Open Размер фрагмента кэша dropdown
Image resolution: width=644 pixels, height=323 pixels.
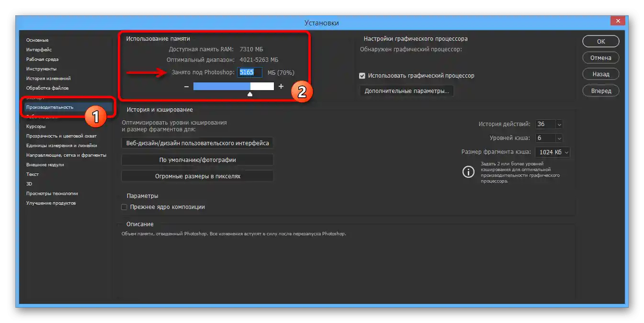click(x=553, y=152)
